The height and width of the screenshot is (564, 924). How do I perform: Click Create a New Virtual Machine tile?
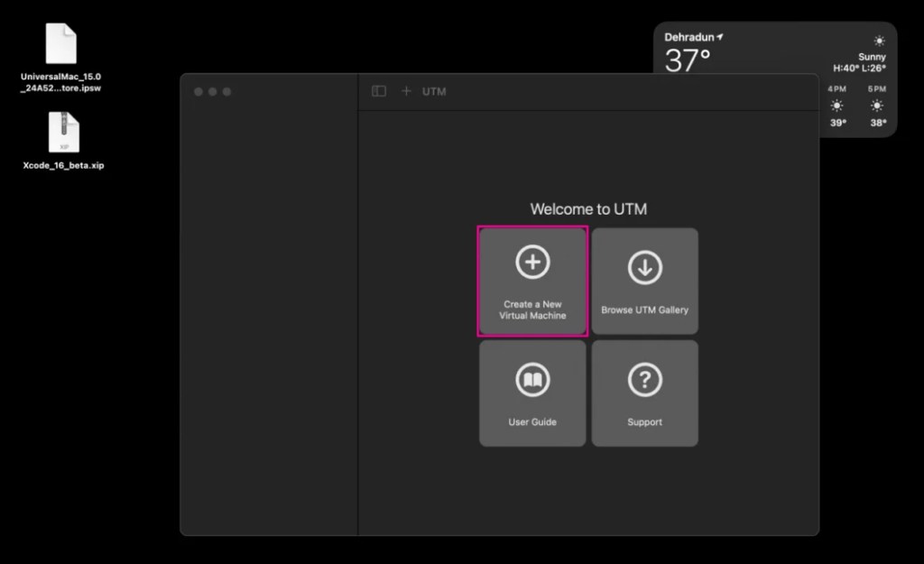(x=532, y=282)
